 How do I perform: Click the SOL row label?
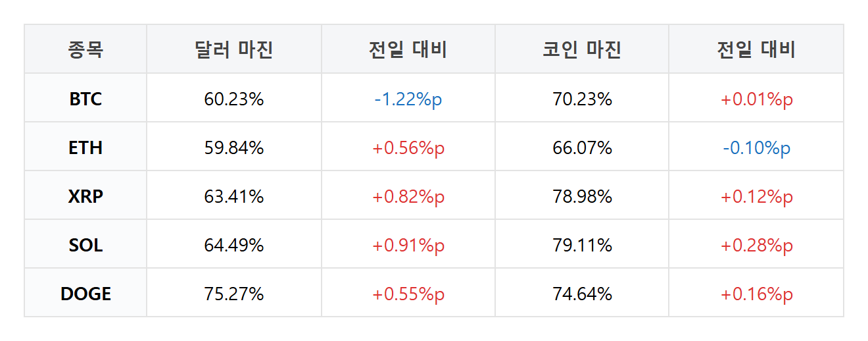(x=85, y=246)
